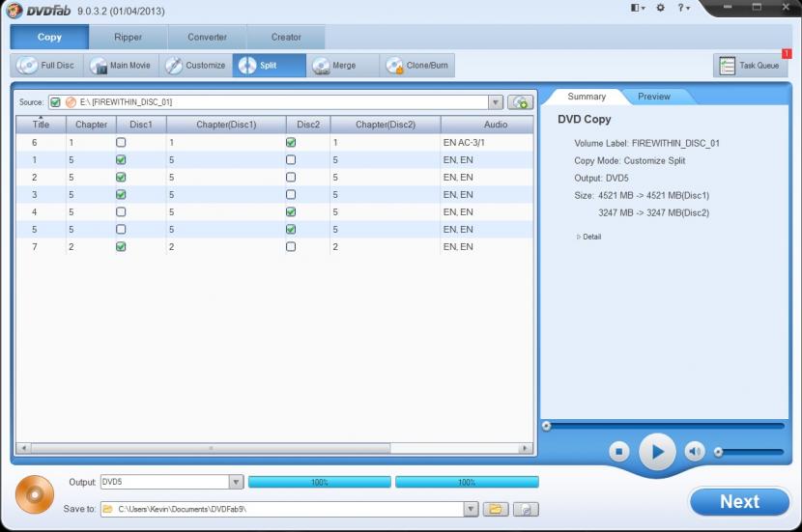Image resolution: width=802 pixels, height=532 pixels.
Task: Click the volume slider handle
Action: (x=718, y=452)
